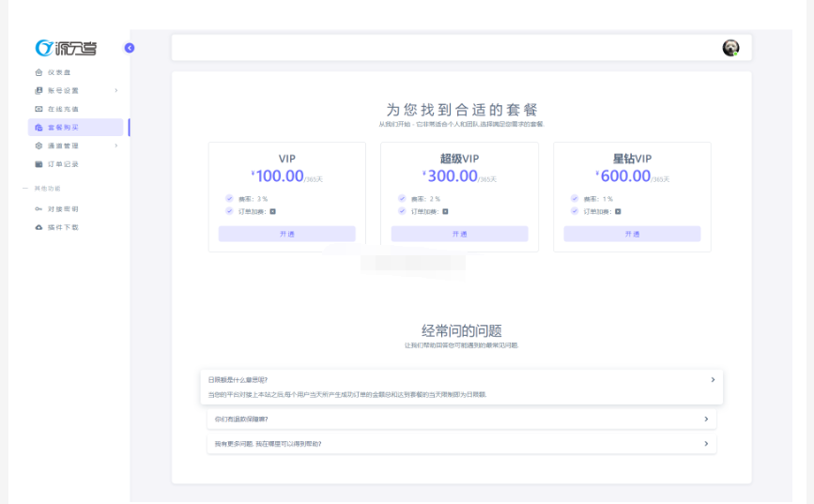Click the heading 经常问的问题
This screenshot has width=814, height=504.
(462, 330)
